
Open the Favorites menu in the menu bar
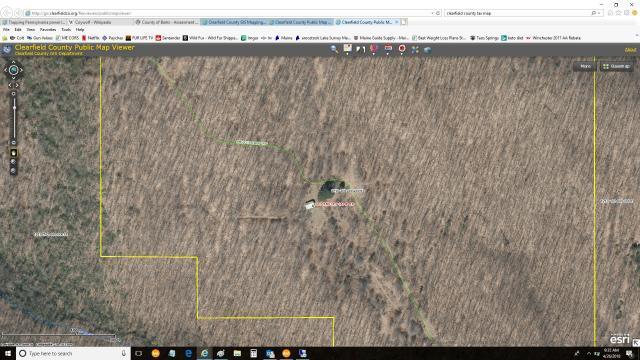click(48, 30)
